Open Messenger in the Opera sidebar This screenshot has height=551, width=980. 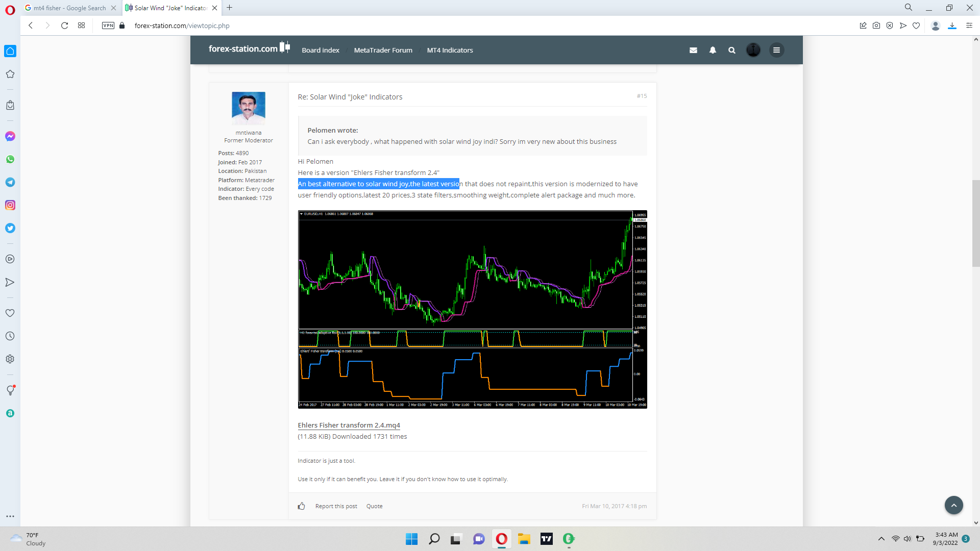(x=10, y=136)
